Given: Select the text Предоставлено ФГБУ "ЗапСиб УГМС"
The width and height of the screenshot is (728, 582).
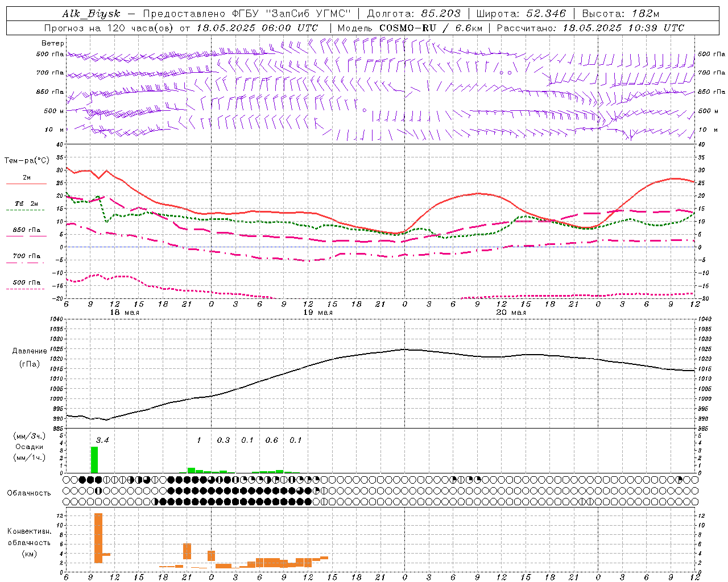Looking at the screenshot, I should tap(247, 14).
